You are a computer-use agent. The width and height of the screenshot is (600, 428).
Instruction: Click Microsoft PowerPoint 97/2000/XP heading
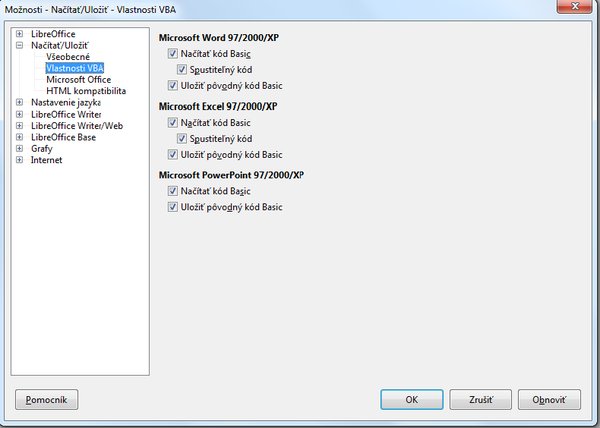point(232,175)
